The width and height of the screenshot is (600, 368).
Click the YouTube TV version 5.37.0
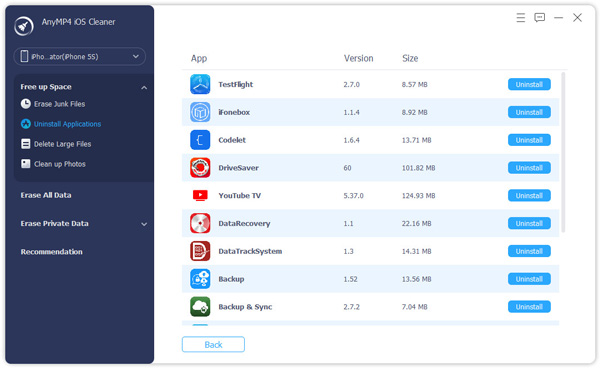pyautogui.click(x=353, y=195)
